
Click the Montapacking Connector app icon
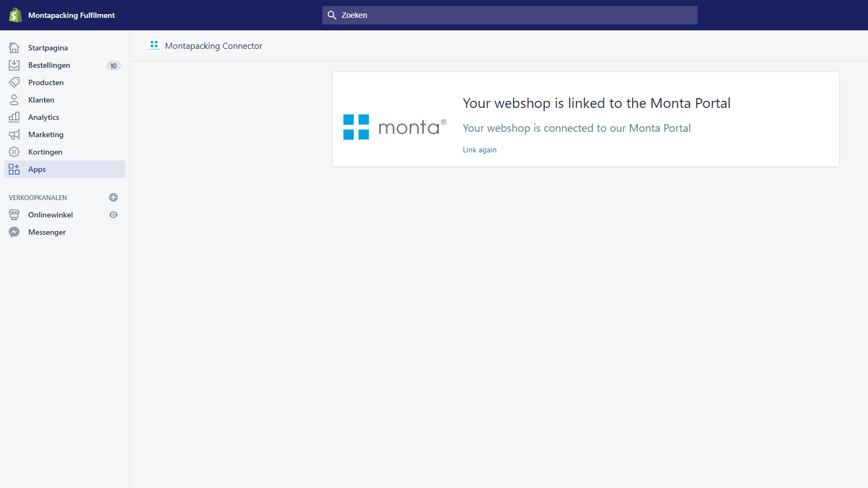tap(154, 46)
